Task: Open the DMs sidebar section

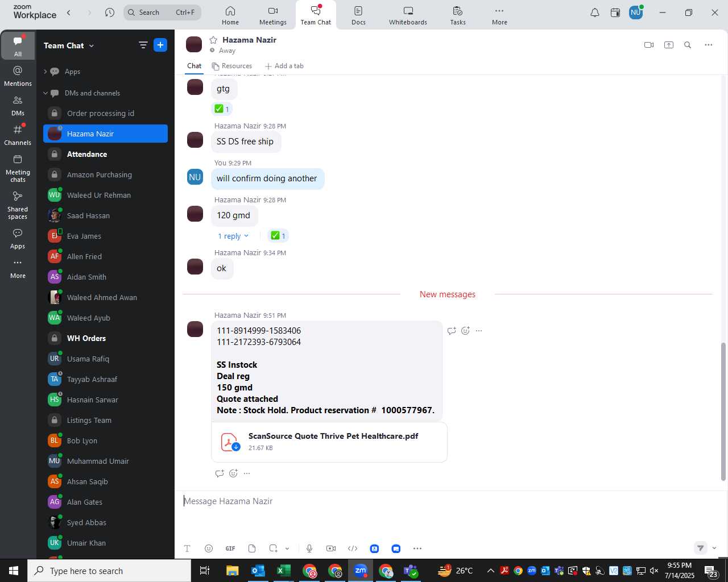Action: coord(18,106)
